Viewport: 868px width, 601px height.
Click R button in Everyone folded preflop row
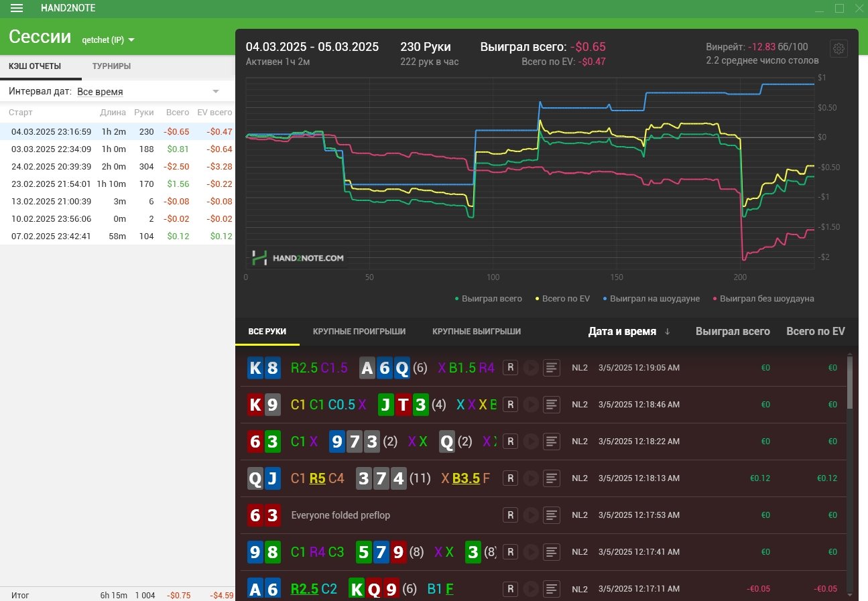pos(510,515)
